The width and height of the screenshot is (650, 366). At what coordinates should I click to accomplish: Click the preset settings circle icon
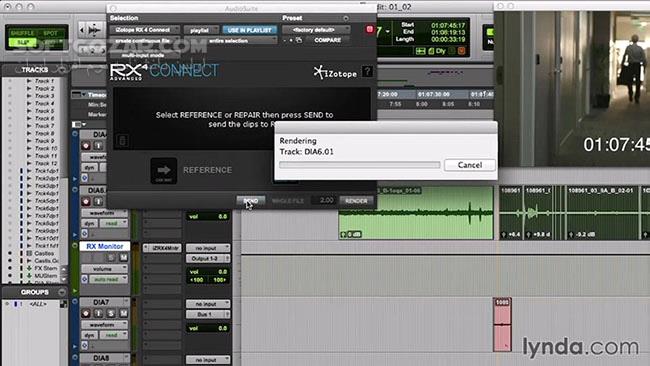pos(346,18)
